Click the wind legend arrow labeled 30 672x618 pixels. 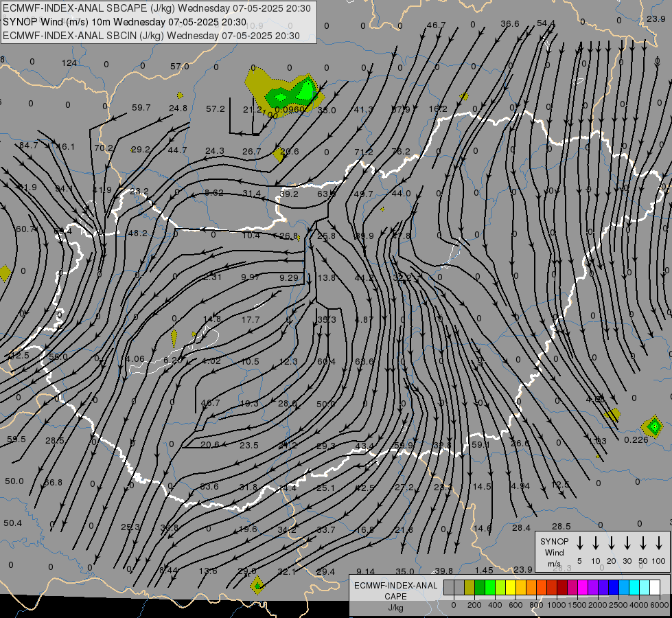pyautogui.click(x=627, y=543)
